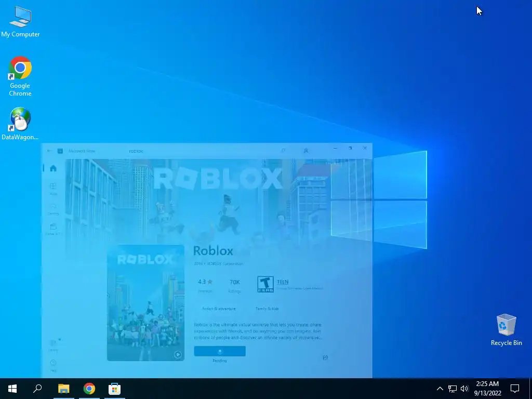Viewport: 532px width, 399px height.
Task: Open the Windows Start menu
Action: pos(12,389)
